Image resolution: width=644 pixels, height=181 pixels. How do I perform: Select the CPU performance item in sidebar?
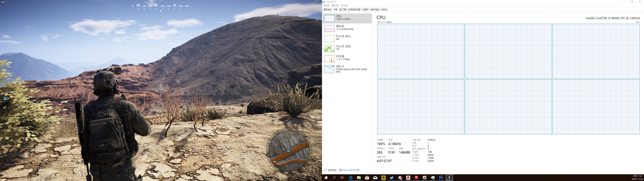(x=347, y=18)
